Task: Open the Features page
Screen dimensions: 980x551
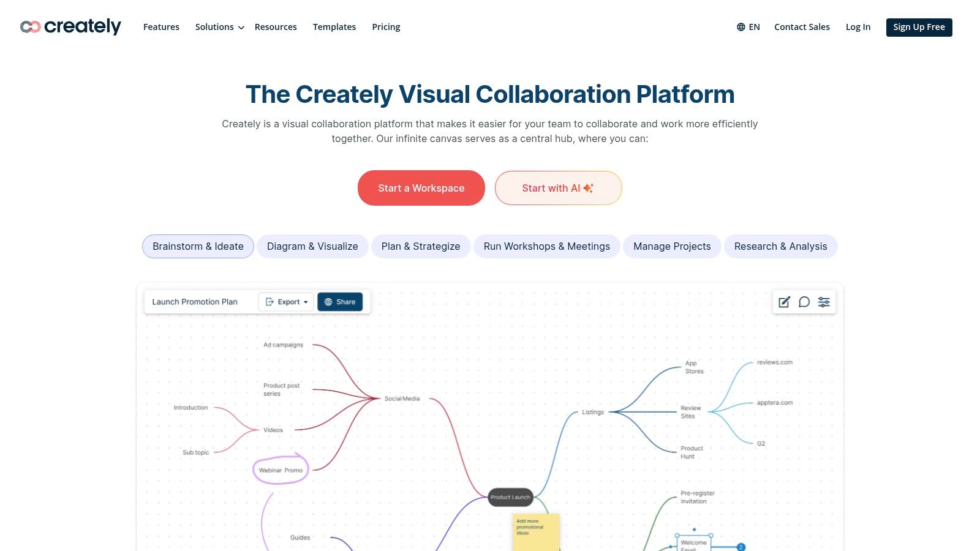Action: [x=161, y=27]
